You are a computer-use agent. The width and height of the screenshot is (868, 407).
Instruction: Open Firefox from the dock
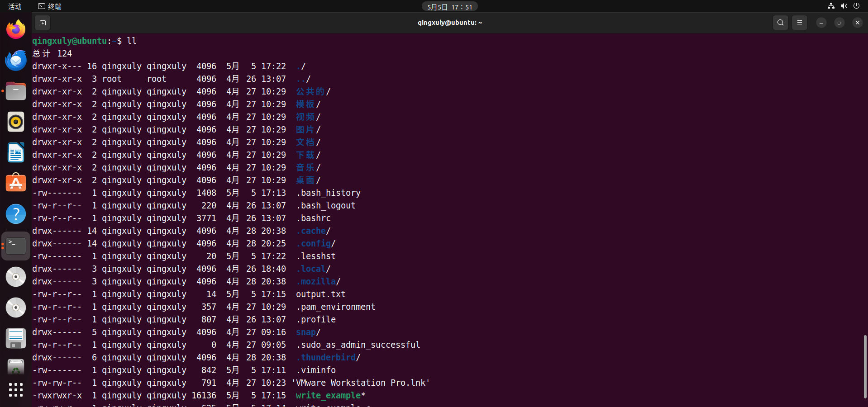16,29
